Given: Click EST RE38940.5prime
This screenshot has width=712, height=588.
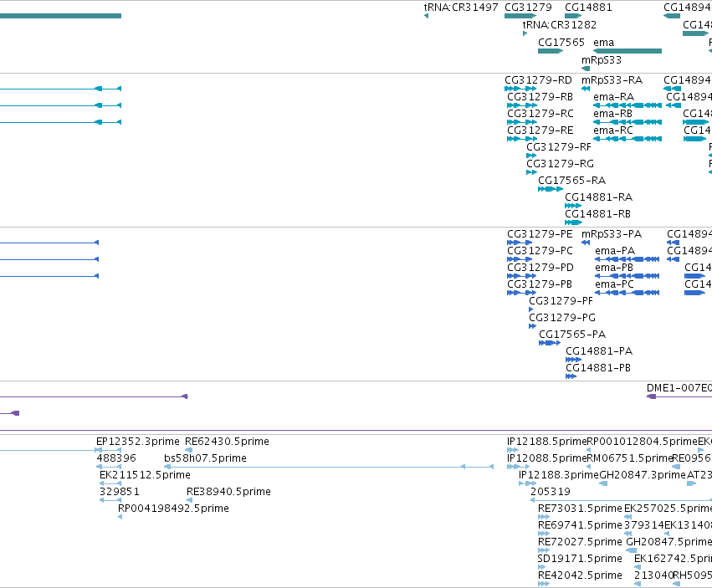Looking at the screenshot, I should [228, 492].
